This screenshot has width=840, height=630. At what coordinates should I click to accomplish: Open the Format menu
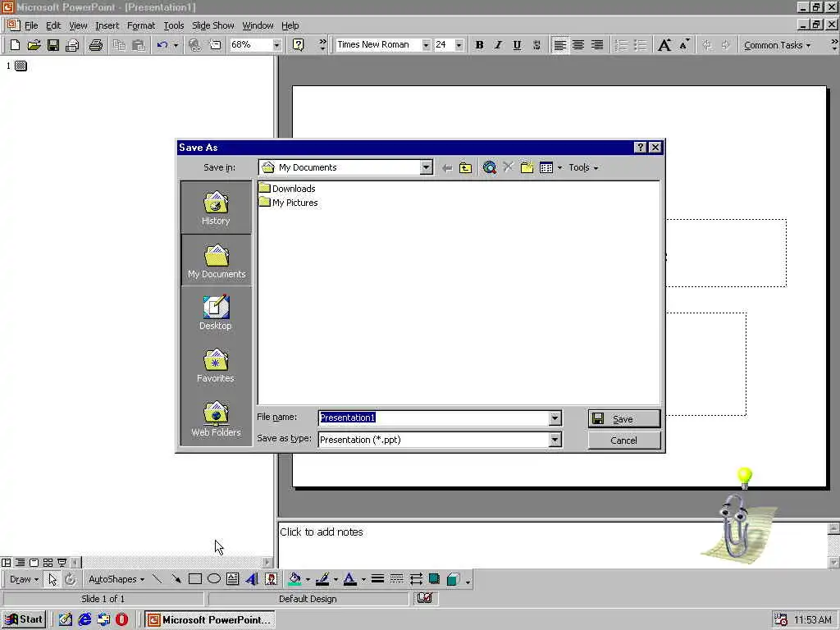[141, 25]
